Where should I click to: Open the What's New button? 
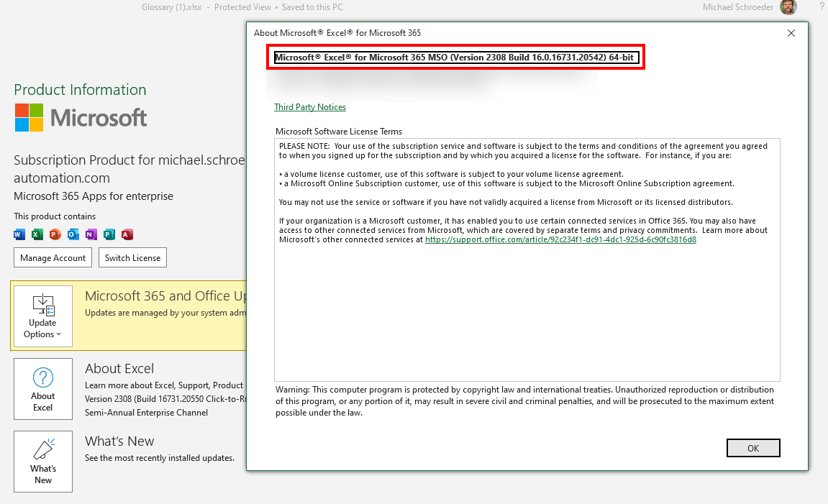(x=42, y=462)
